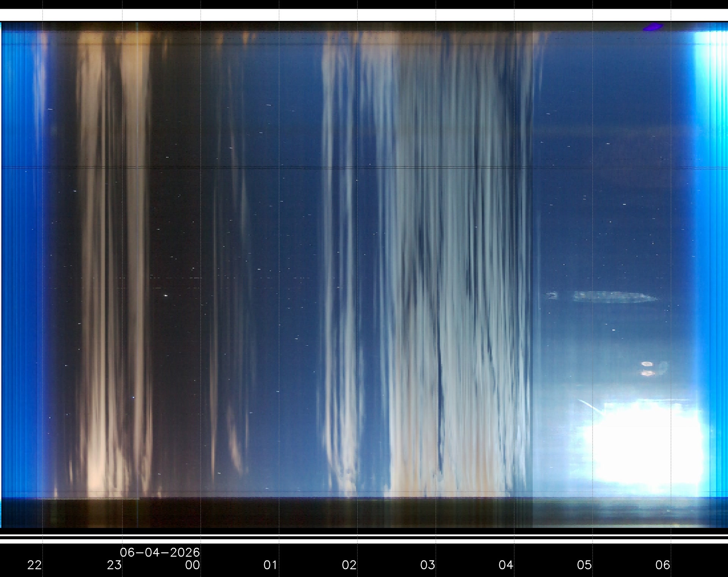This screenshot has height=577, width=728.
Task: Click the 05 hour axis label
Action: (584, 565)
